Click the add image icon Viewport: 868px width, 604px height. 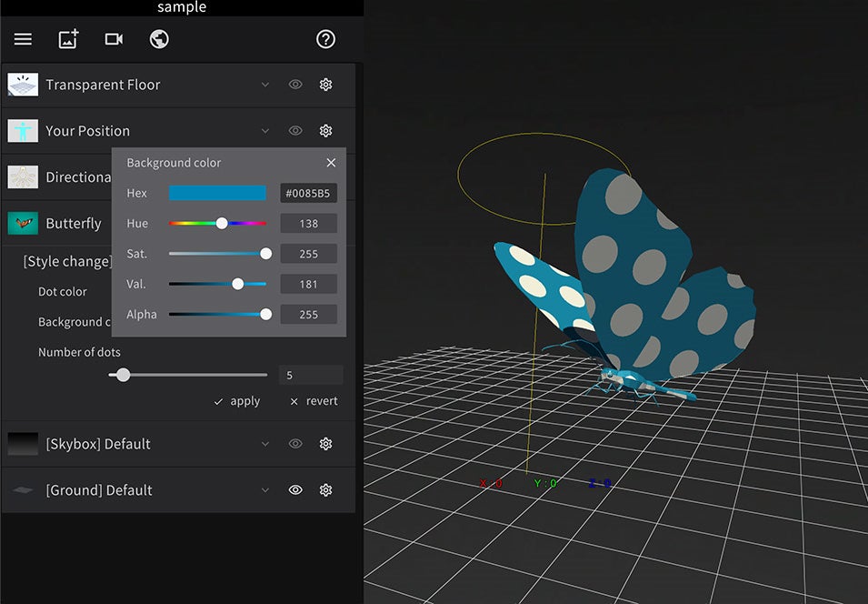click(69, 39)
